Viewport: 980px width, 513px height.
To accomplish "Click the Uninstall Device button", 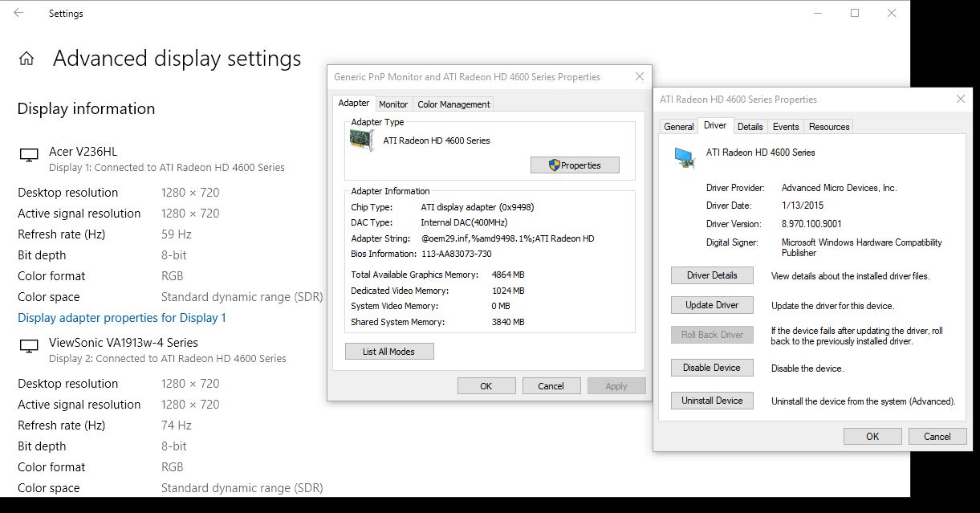I will (x=712, y=401).
